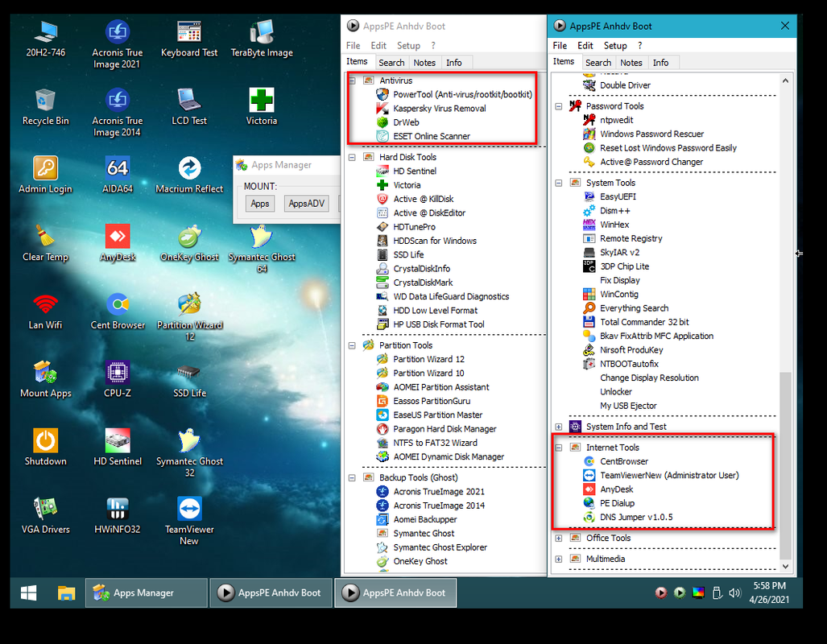This screenshot has height=644, width=827.
Task: Open Victoria desktop shortcut
Action: pos(262,107)
